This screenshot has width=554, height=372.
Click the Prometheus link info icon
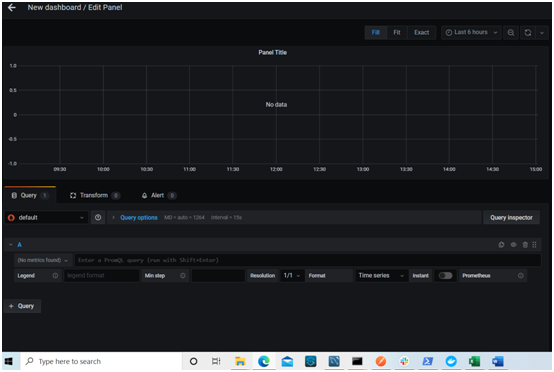[x=521, y=276]
